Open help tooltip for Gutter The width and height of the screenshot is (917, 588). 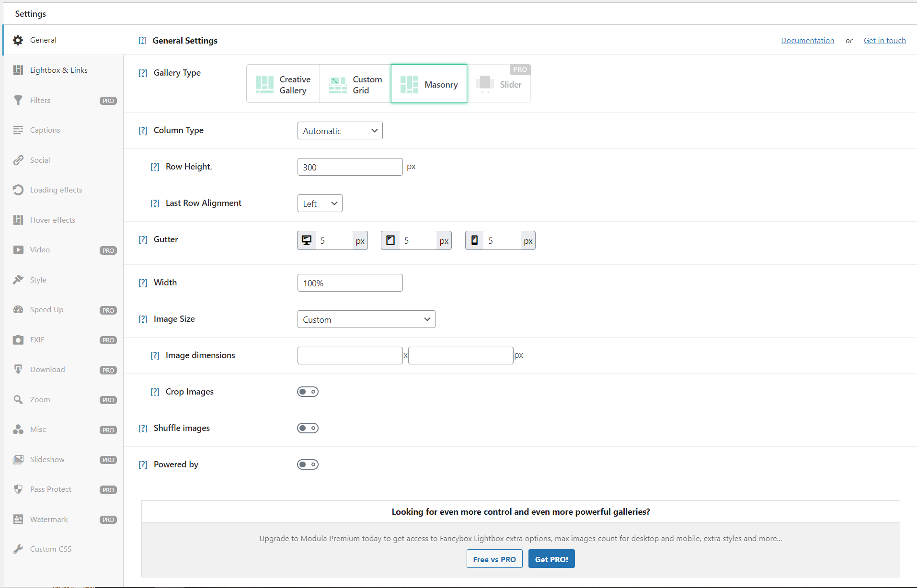(143, 239)
